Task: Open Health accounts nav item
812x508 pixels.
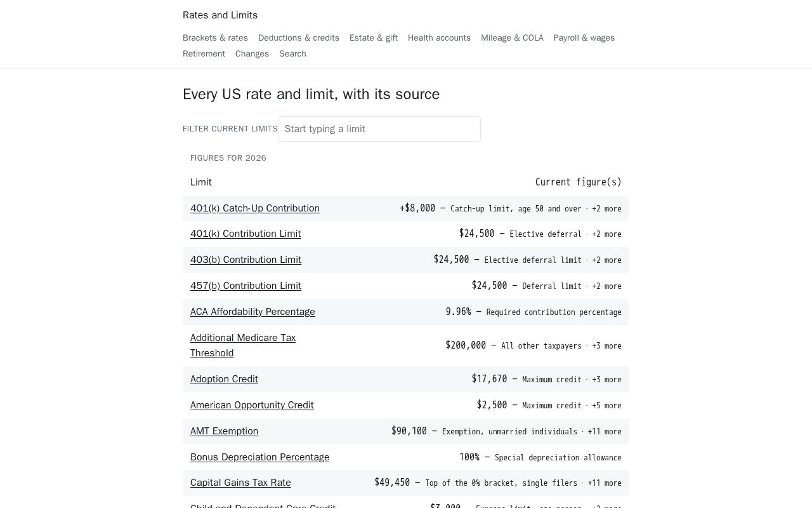Action: coord(439,38)
